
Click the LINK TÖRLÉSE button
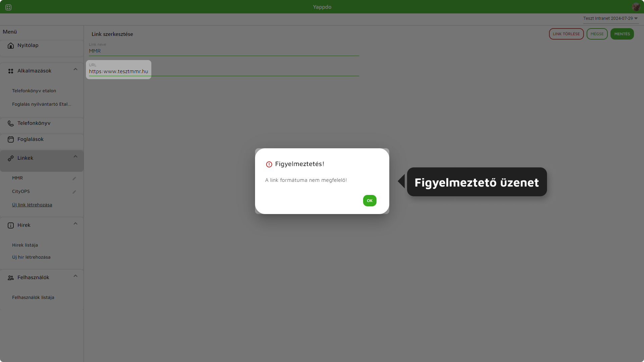point(566,34)
